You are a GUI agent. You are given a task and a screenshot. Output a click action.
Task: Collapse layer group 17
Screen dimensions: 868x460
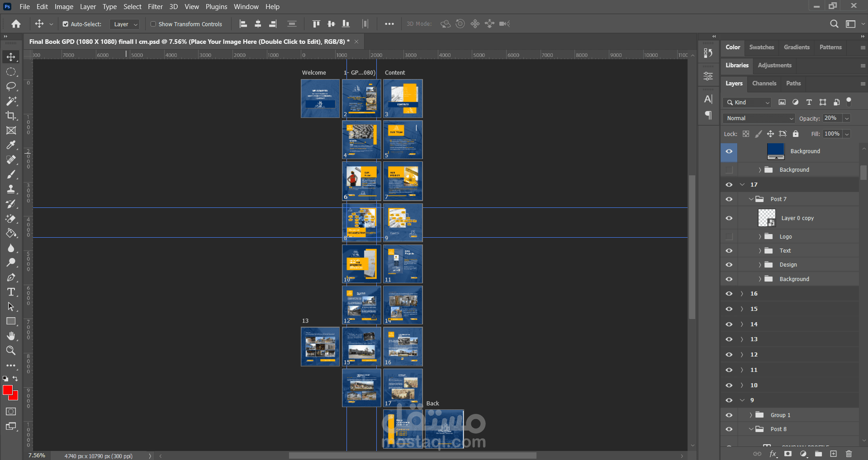pyautogui.click(x=742, y=184)
